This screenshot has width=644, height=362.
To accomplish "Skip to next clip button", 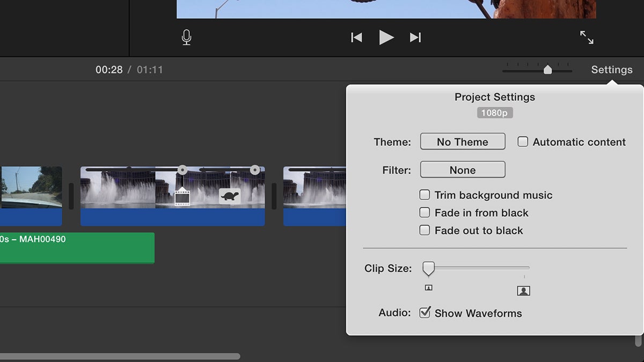I will pos(415,37).
